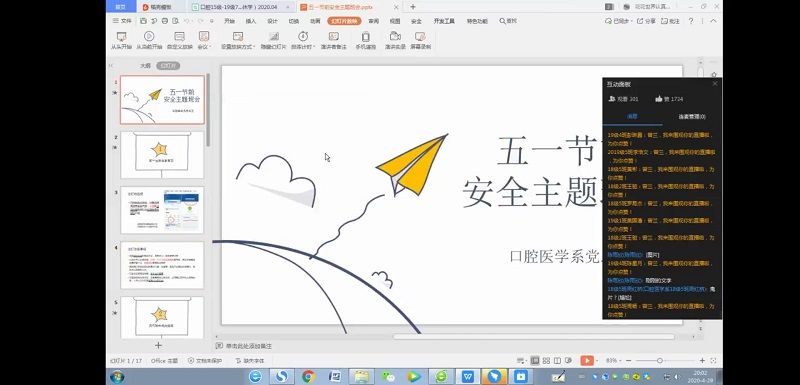This screenshot has width=800, height=385.
Task: Collapse the ribbon with the chevron arrow
Action: [x=713, y=21]
